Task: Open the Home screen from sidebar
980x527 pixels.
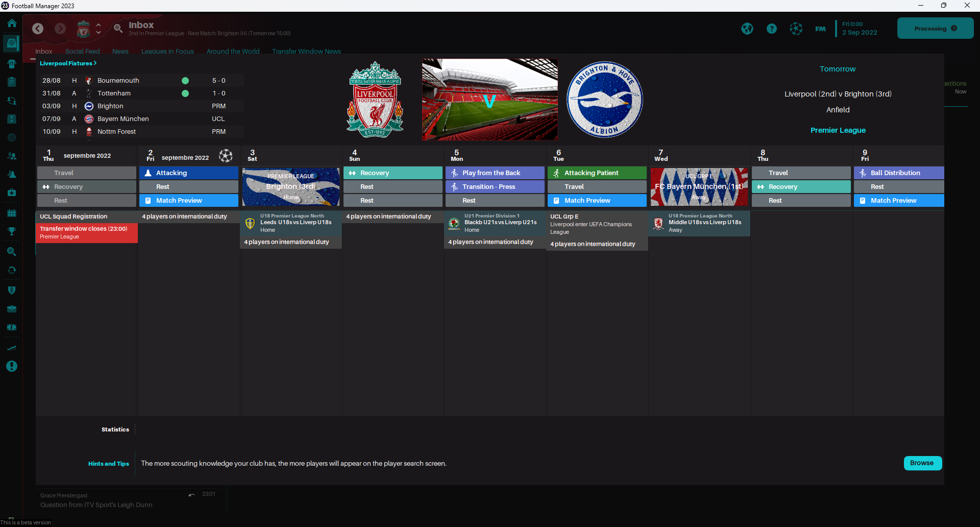Action: click(x=12, y=23)
